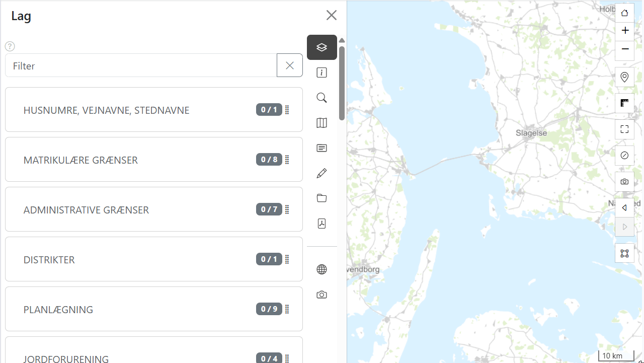Screen dimensions: 644x363
Task: Click the globe icon in sidebar
Action: (x=322, y=269)
